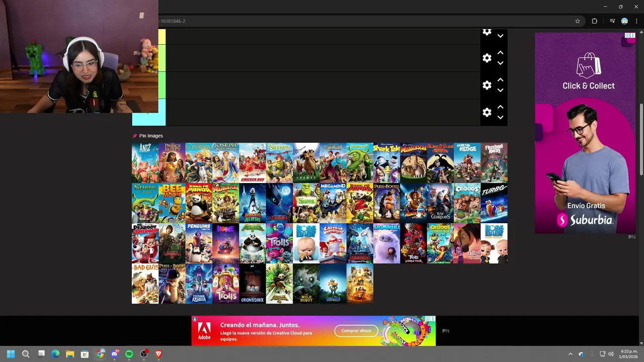Launch Microsoft Edge from the taskbar

[x=55, y=354]
